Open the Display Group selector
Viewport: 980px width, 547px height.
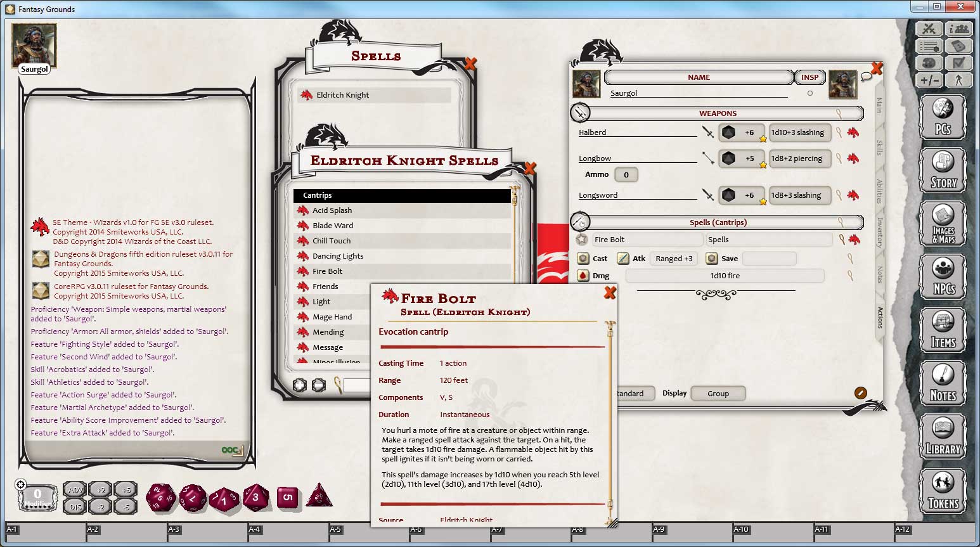click(x=718, y=393)
